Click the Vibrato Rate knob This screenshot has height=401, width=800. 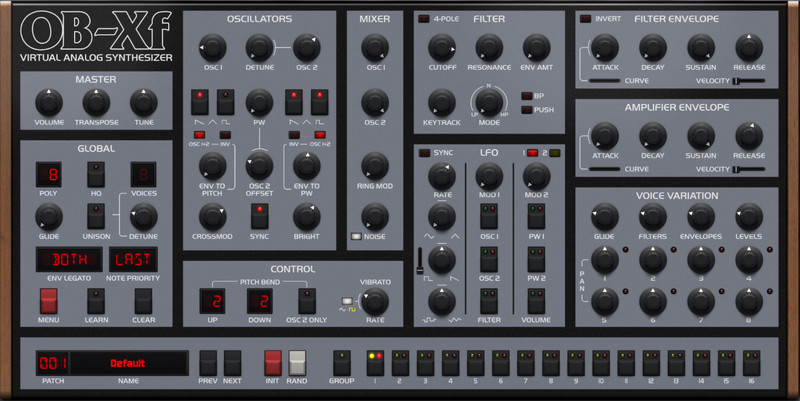pos(375,301)
